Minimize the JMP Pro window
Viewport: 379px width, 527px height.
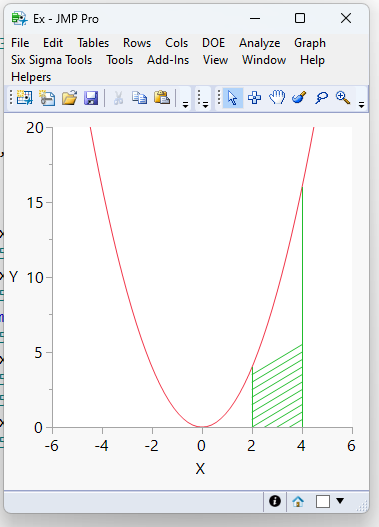click(x=255, y=18)
